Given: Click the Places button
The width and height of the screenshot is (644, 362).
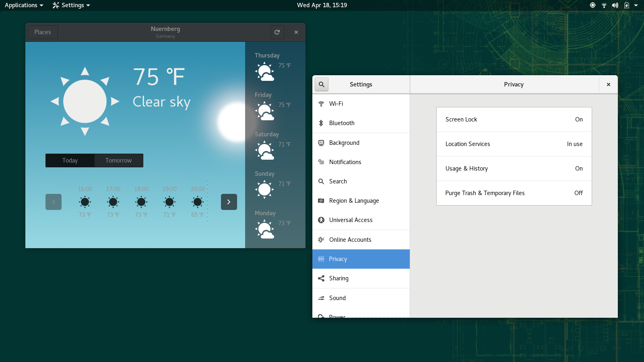Looking at the screenshot, I should click(43, 32).
